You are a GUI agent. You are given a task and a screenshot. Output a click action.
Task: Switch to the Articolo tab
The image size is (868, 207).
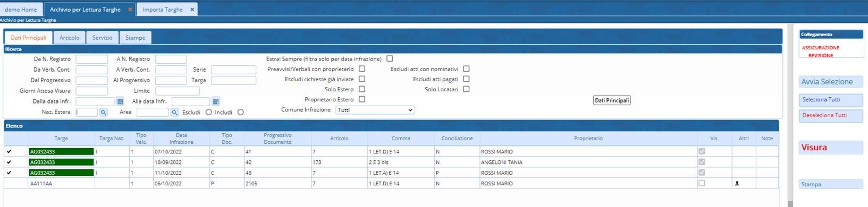coord(69,38)
